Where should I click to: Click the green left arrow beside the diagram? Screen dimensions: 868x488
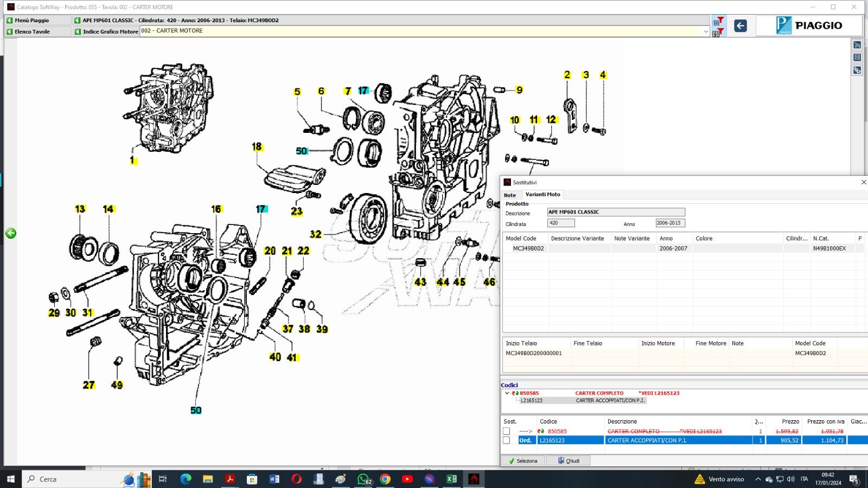(x=11, y=233)
